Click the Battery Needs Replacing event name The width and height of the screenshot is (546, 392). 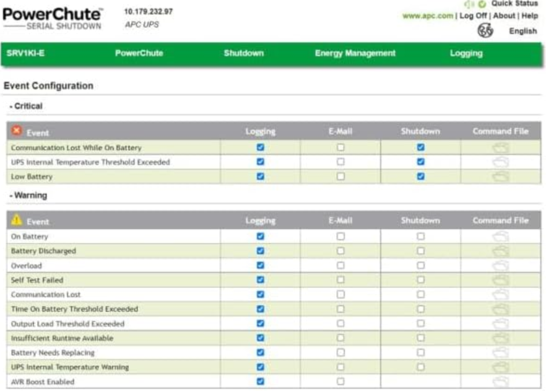(x=53, y=352)
